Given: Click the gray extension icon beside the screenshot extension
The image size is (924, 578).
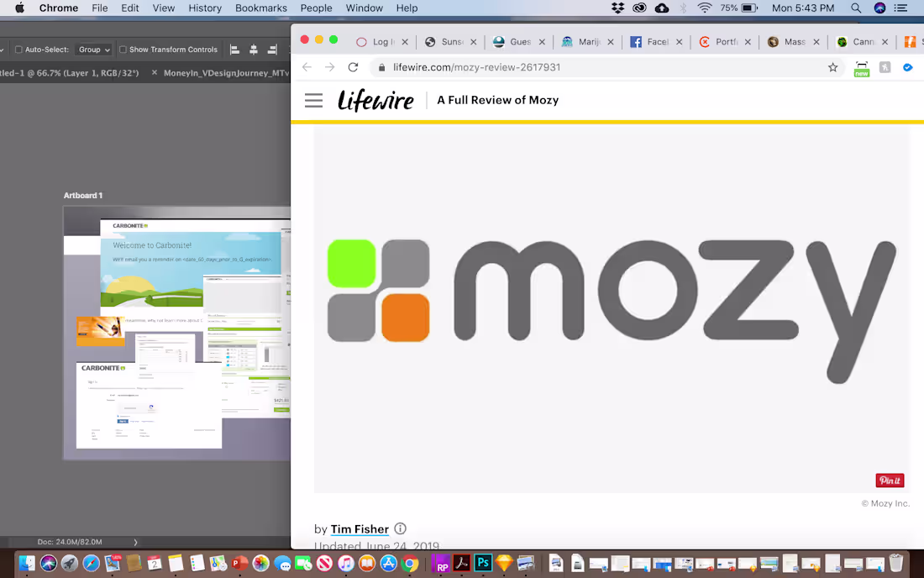Looking at the screenshot, I should 885,67.
